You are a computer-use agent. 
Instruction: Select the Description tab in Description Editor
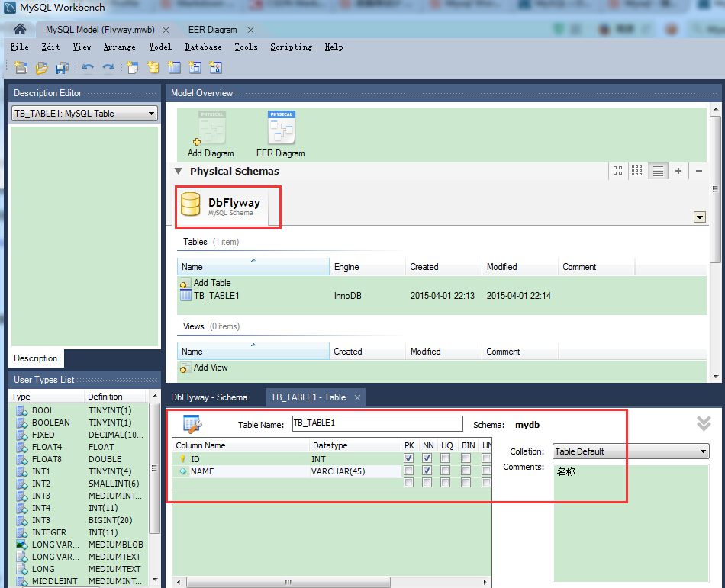[36, 358]
